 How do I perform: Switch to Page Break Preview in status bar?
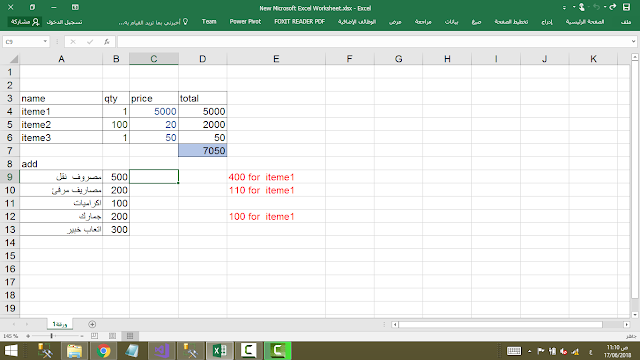tap(94, 336)
